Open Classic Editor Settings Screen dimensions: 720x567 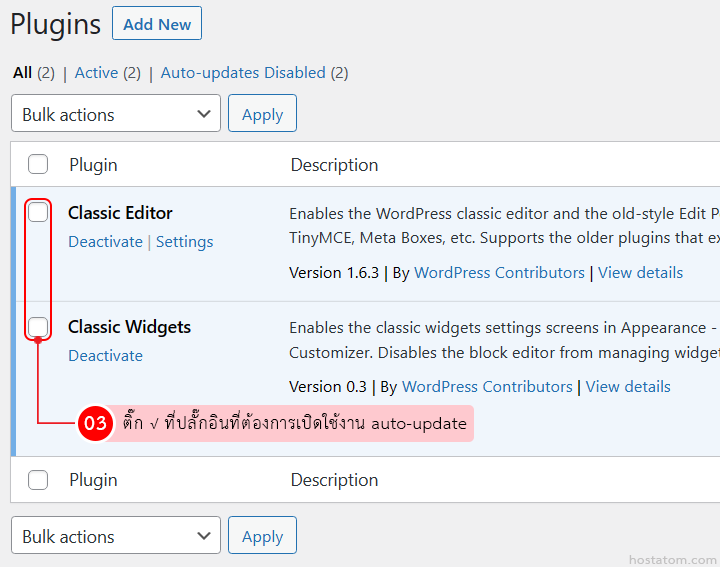pyautogui.click(x=184, y=242)
